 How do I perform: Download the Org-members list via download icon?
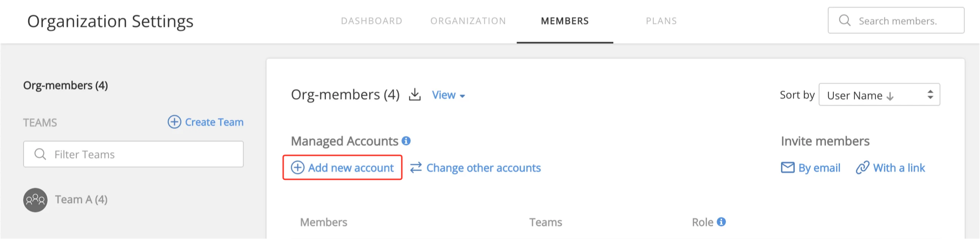click(x=415, y=95)
